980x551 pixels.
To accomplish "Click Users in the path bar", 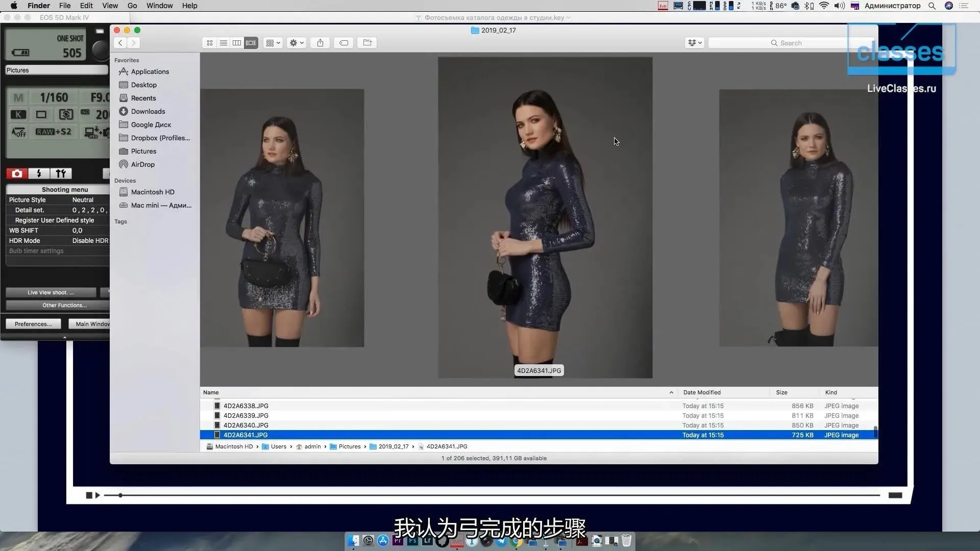I will pos(274,447).
